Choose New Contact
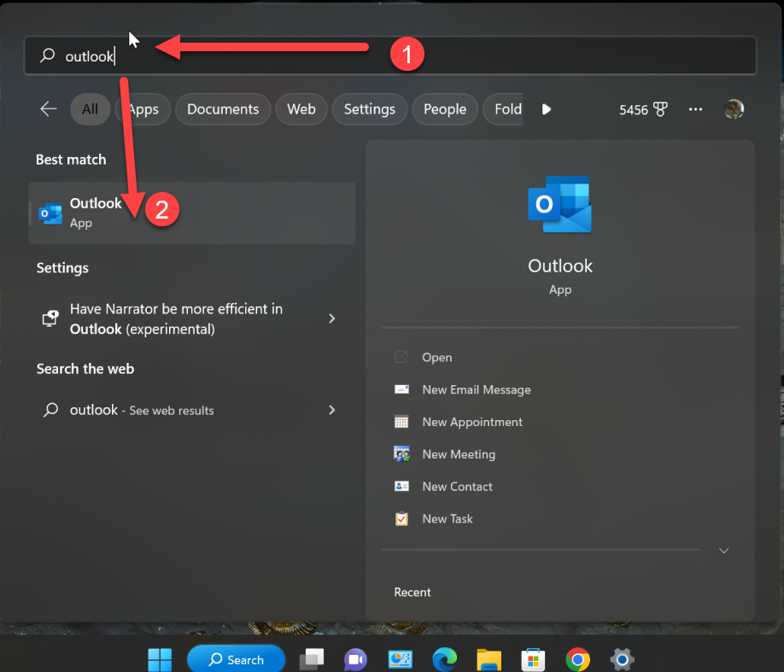784x672 pixels. coord(458,487)
